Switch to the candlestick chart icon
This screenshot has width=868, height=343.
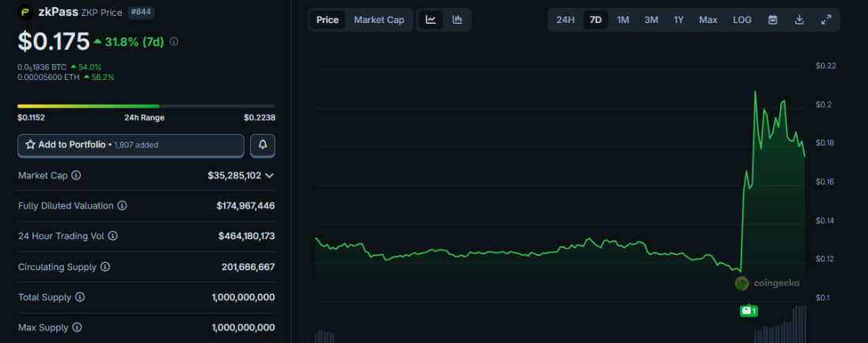tap(457, 20)
